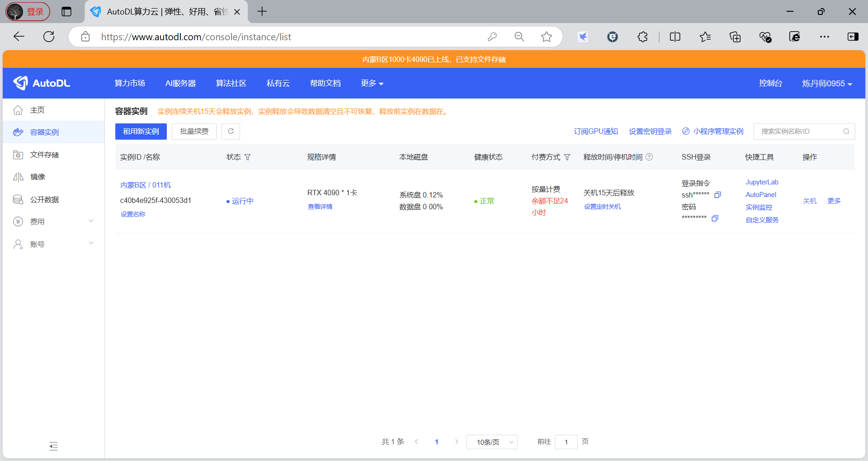Open 文件存储 in sidebar
868x461 pixels.
click(53, 155)
